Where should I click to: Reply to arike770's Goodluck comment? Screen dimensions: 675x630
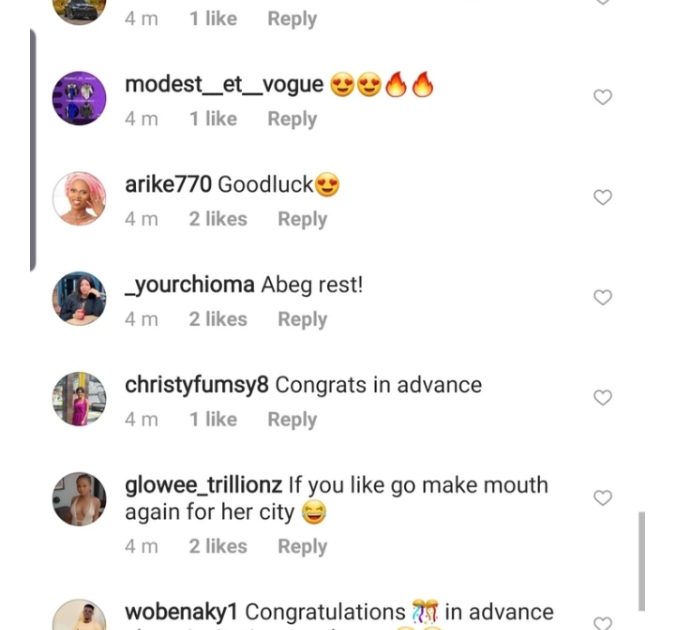302,219
